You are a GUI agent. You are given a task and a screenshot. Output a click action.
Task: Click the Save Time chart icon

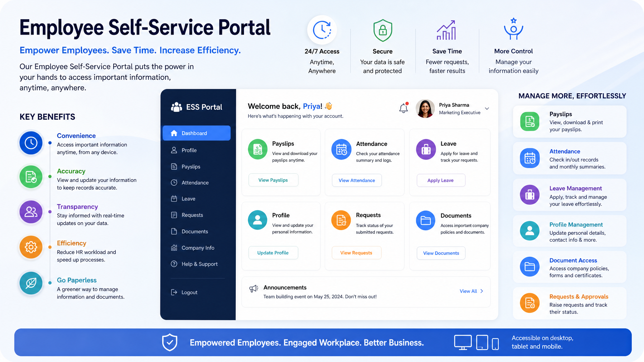pyautogui.click(x=447, y=30)
